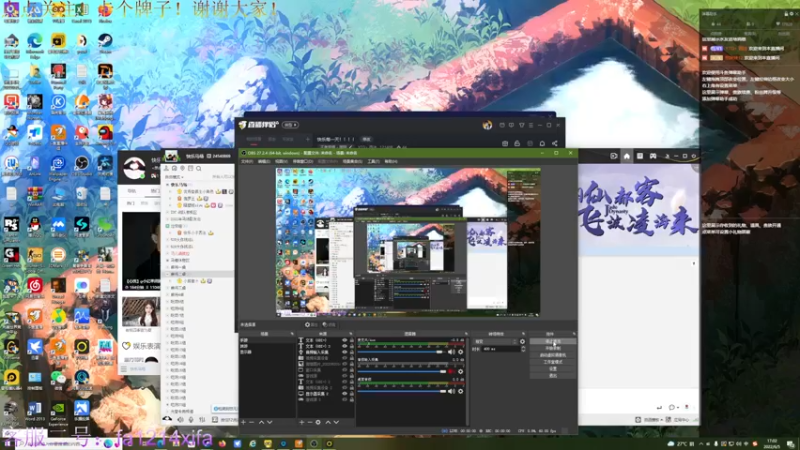Image resolution: width=800 pixels, height=450 pixels.
Task: Mute the third mixer channel
Action: point(451,391)
